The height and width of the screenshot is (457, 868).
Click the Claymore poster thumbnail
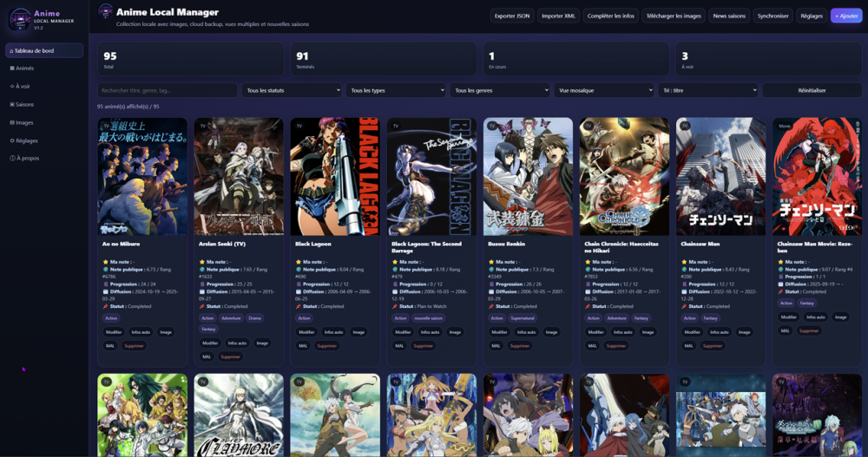(239, 415)
